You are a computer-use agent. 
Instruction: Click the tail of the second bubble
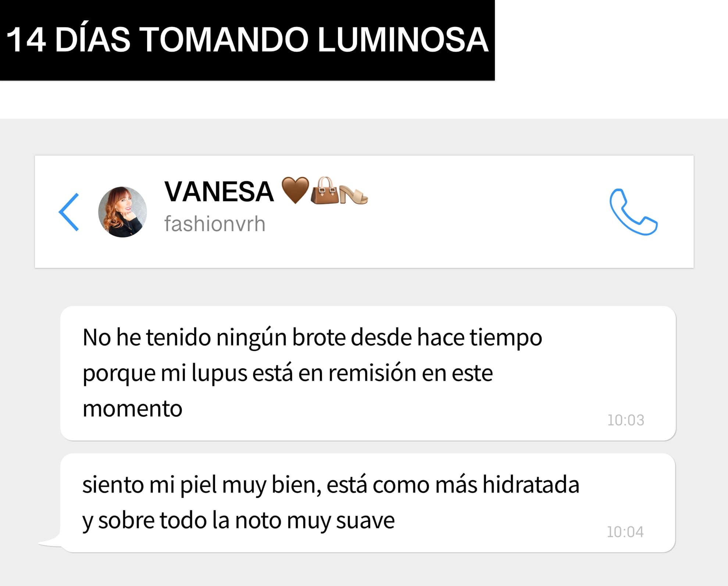pyautogui.click(x=50, y=541)
